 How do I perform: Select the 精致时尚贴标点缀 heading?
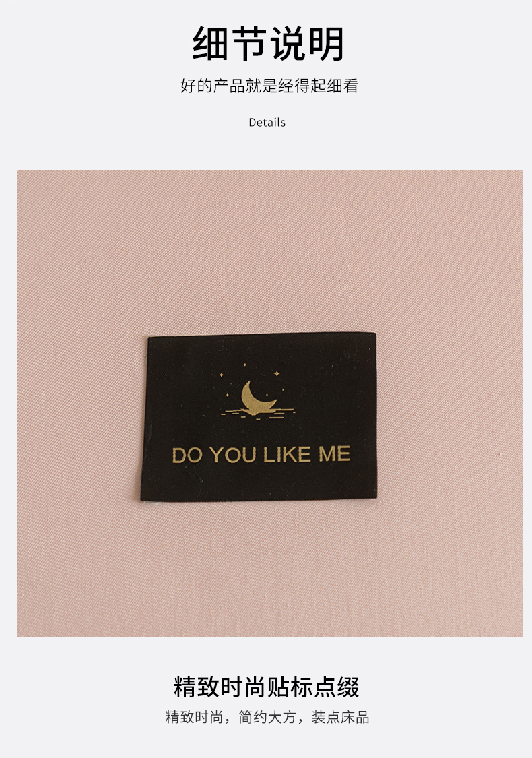click(x=266, y=687)
